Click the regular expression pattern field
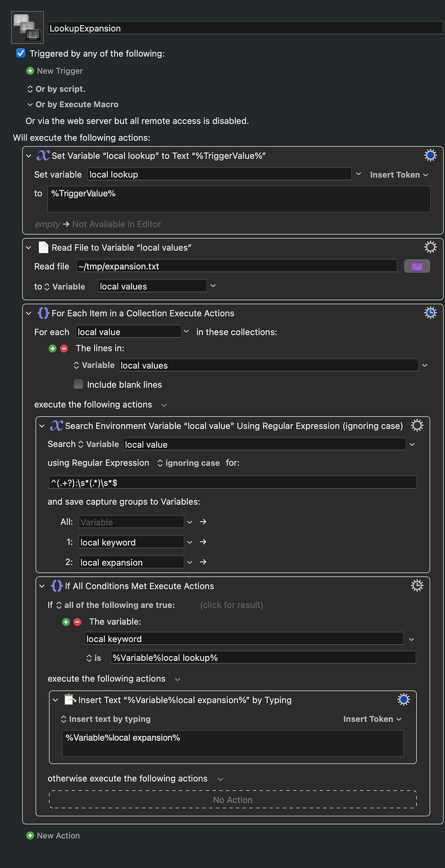 pos(232,482)
